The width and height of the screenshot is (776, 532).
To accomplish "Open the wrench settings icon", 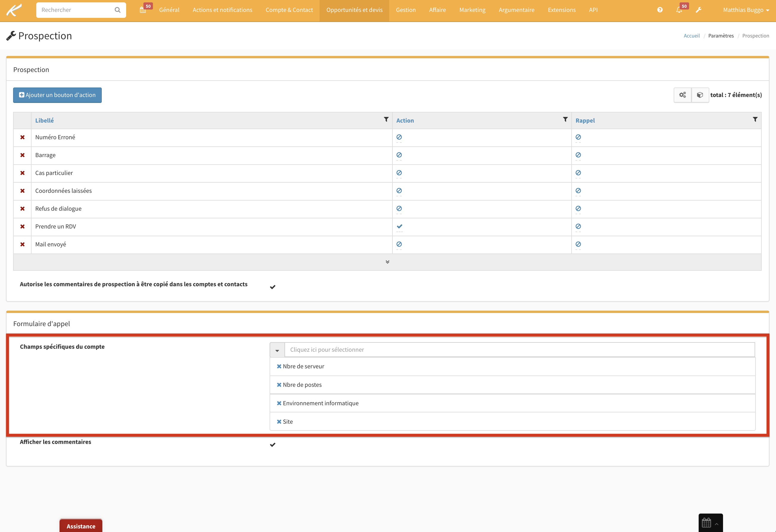I will (x=699, y=10).
